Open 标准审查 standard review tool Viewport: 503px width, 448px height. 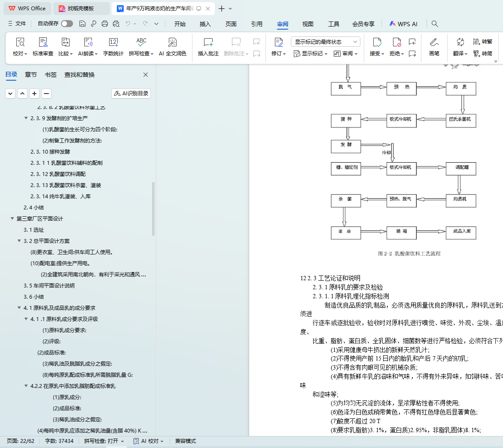[x=43, y=47]
